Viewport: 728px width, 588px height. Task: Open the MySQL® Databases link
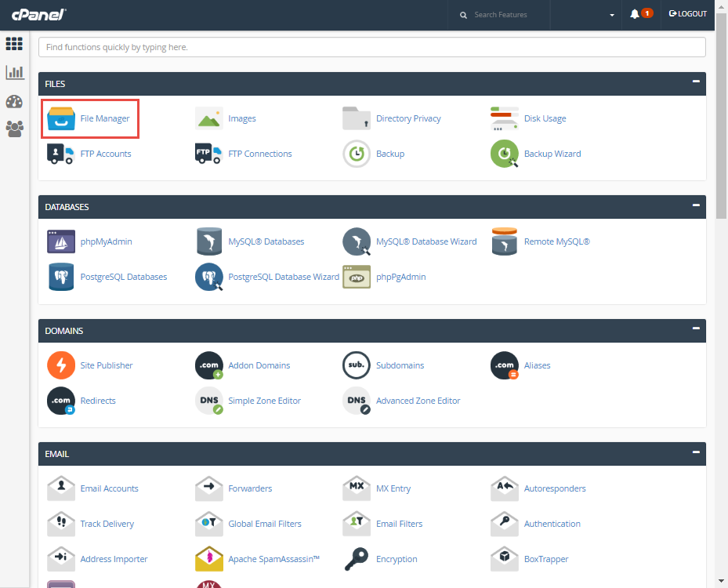coord(266,241)
